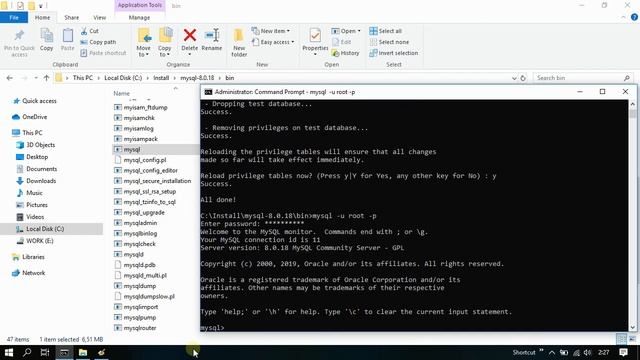Open the Explorer Help icon
Image resolution: width=640 pixels, height=360 pixels.
click(634, 17)
